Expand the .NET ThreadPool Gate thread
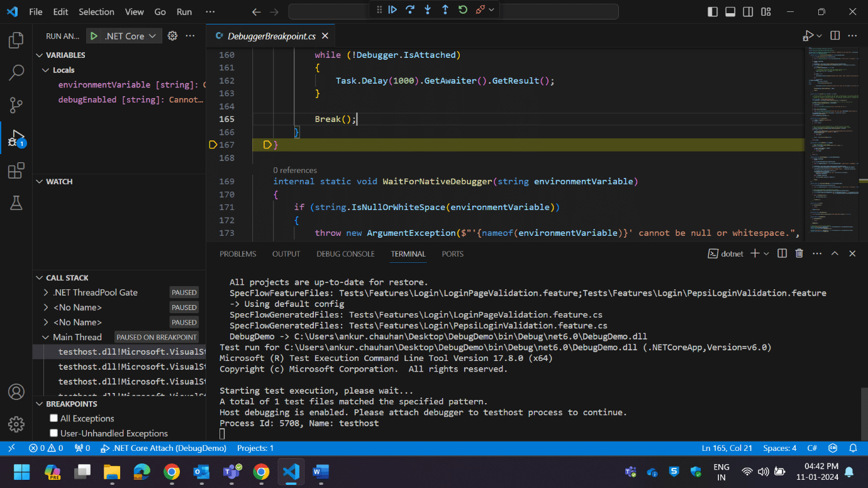The width and height of the screenshot is (868, 488). click(x=46, y=292)
